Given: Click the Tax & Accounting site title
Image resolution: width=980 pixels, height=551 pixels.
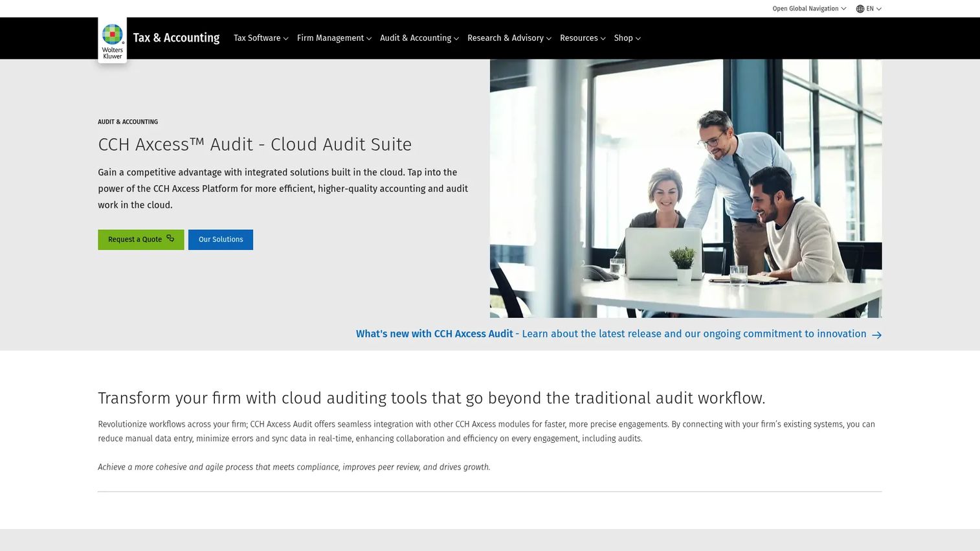Looking at the screenshot, I should tap(176, 38).
